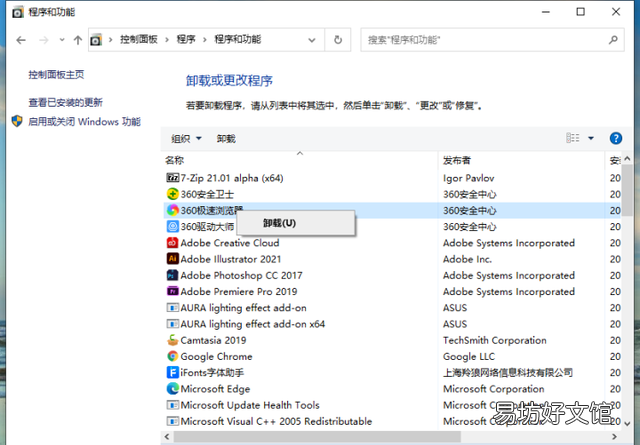Viewport: 640px width, 445px height.
Task: Click the iFonts字体助手 icon
Action: pyautogui.click(x=173, y=372)
